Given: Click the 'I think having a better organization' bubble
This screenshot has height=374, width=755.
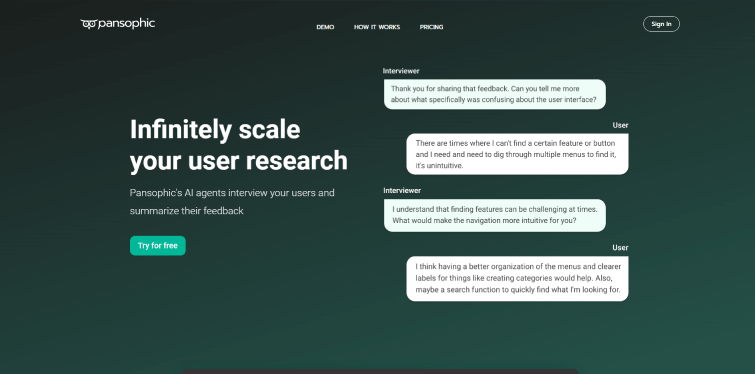Looking at the screenshot, I should 517,279.
